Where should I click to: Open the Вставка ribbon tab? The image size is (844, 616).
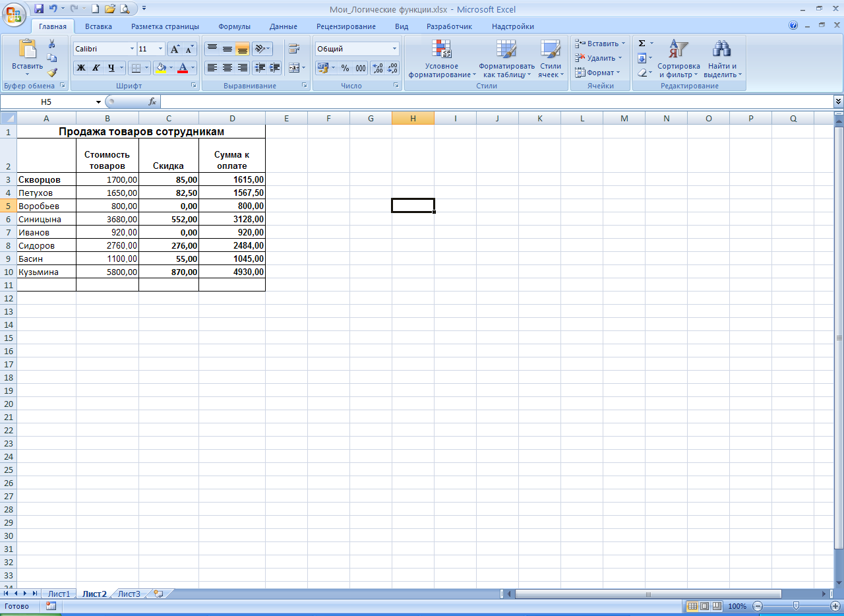[x=98, y=26]
